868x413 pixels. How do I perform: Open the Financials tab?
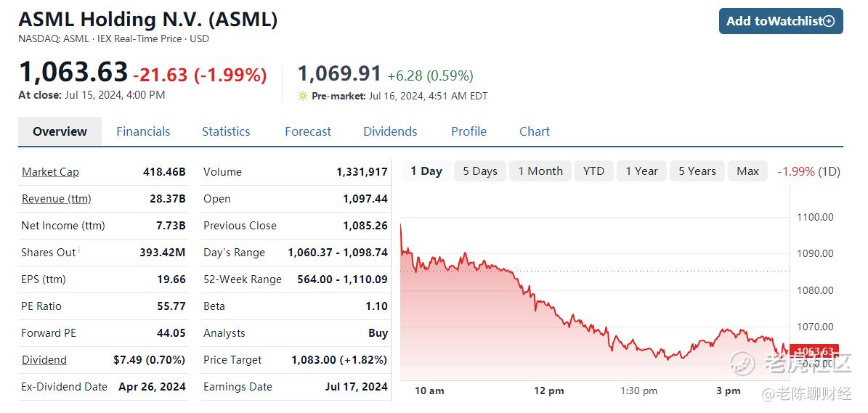pyautogui.click(x=143, y=131)
